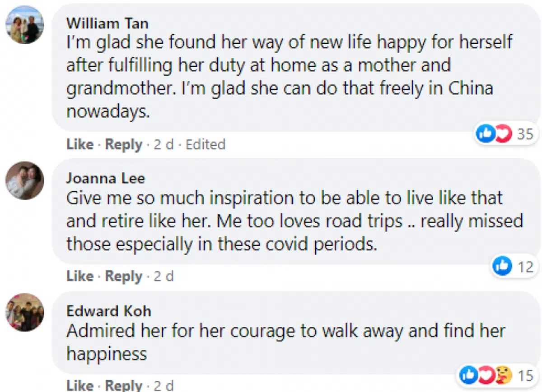Open Joanna Lee's profile name link
This screenshot has width=542, height=392.
(x=105, y=178)
